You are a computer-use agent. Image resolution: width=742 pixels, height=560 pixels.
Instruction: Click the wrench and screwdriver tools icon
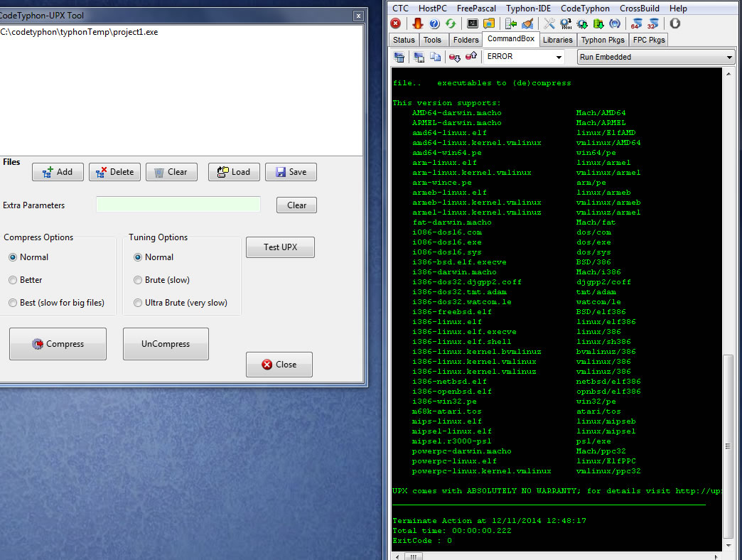[x=549, y=23]
